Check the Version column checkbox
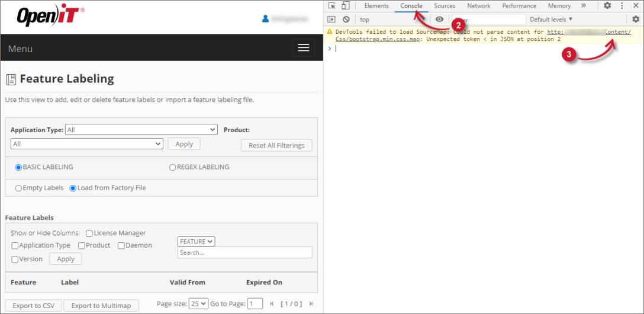Viewport: 644px width, 314px height. [15, 259]
